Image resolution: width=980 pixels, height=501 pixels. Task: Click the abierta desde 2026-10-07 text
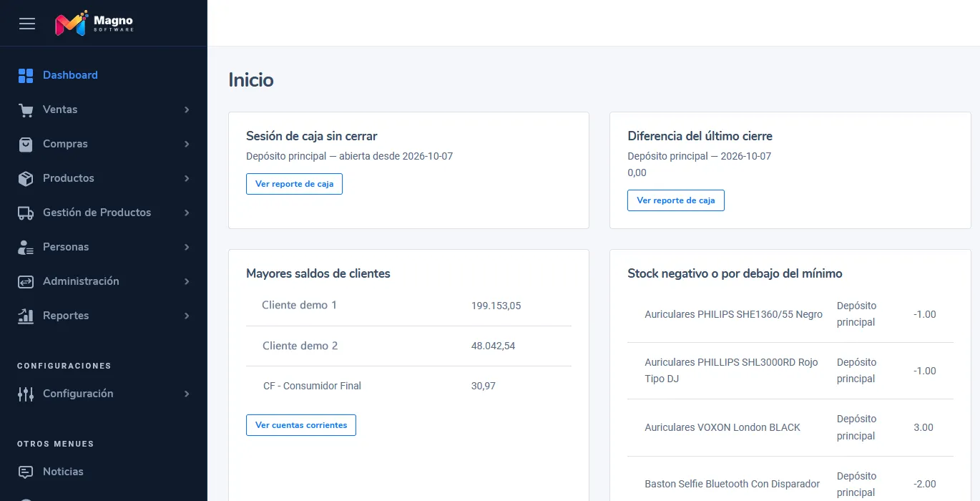pyautogui.click(x=396, y=156)
